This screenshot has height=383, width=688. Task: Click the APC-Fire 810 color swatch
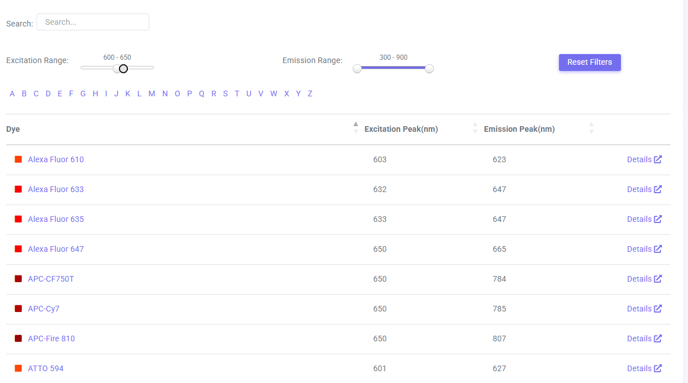(x=18, y=338)
